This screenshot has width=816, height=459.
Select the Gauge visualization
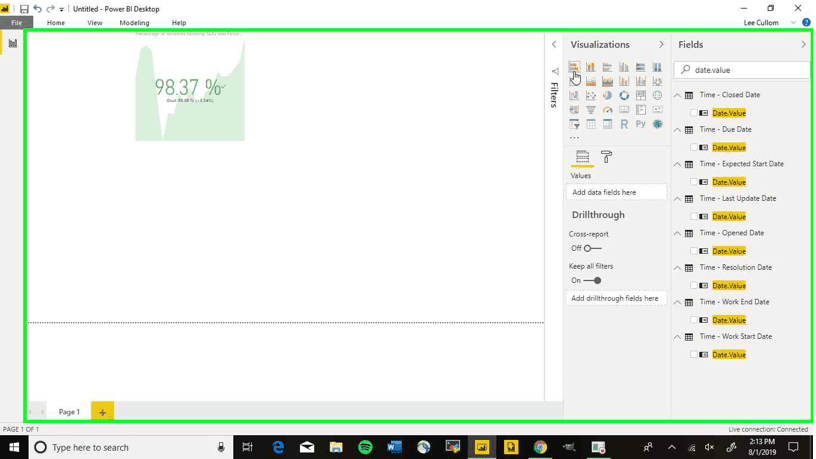(x=607, y=110)
